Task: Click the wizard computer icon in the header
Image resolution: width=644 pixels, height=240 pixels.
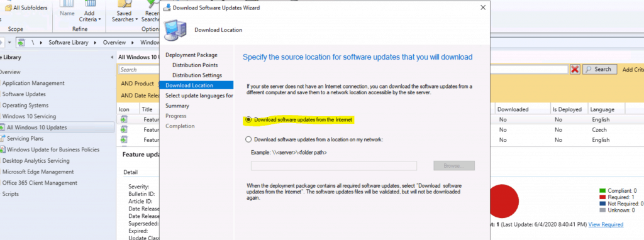Action: pyautogui.click(x=175, y=30)
